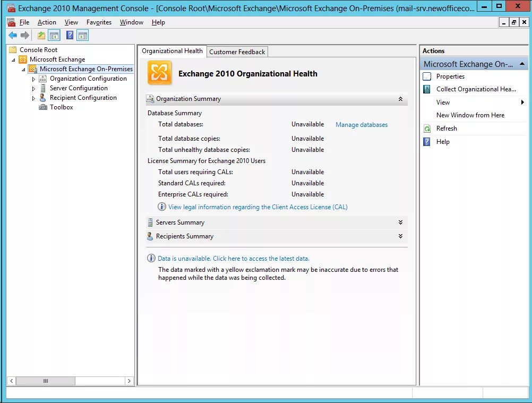This screenshot has height=403, width=532.
Task: Click the Recipient Configuration person icon
Action: point(43,97)
